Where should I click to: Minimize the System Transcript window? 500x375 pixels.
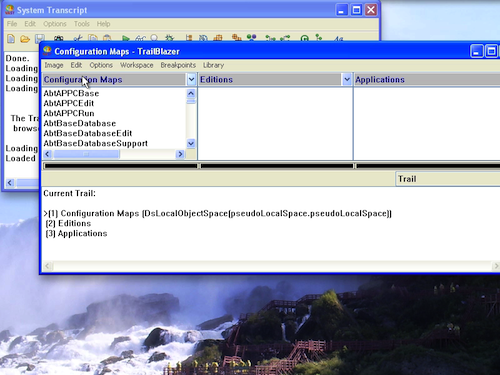(x=341, y=10)
